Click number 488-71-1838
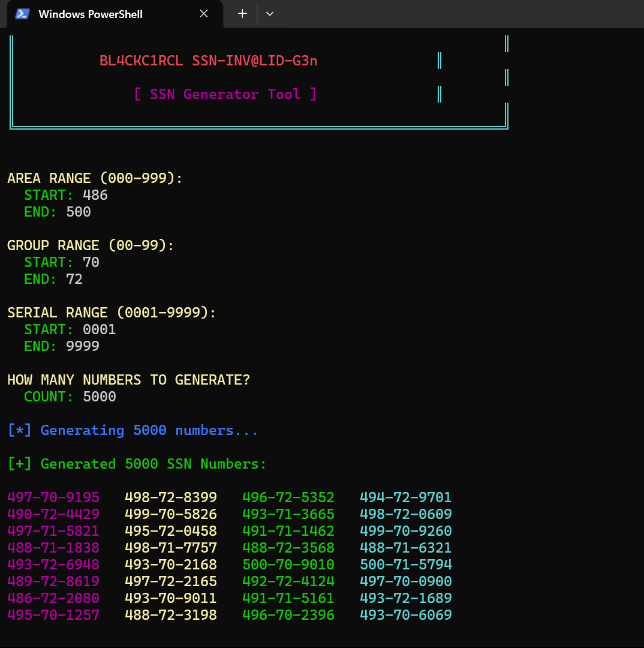The height and width of the screenshot is (648, 644). pyautogui.click(x=53, y=548)
